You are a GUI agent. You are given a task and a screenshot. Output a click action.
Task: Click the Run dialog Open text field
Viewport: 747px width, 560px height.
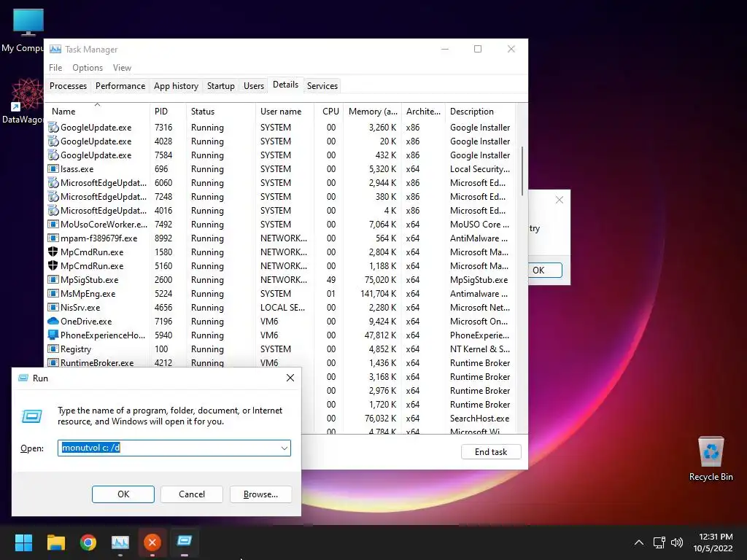click(174, 448)
